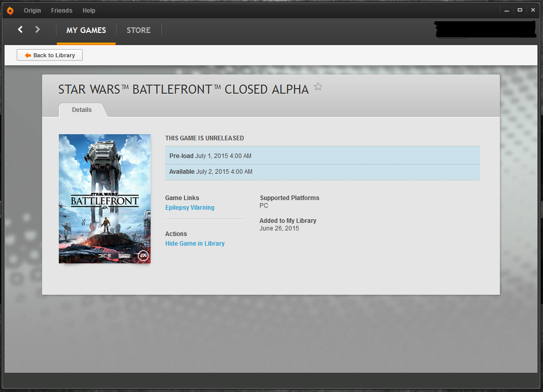Switch to the STORE tab

click(x=138, y=30)
